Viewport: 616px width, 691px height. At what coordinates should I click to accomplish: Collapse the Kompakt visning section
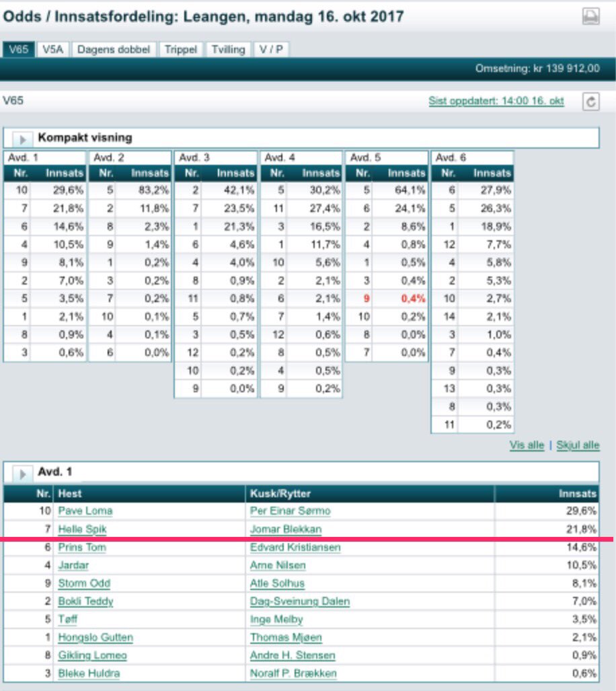[x=22, y=139]
